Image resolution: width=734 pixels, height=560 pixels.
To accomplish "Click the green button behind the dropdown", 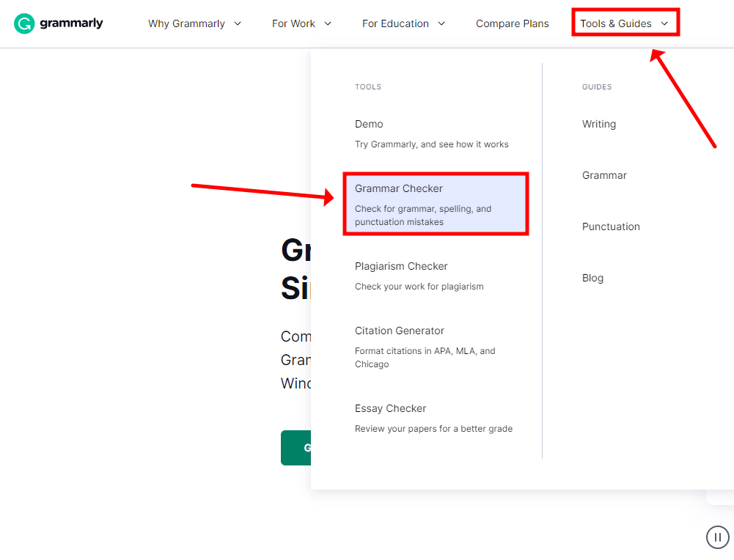I will 296,448.
